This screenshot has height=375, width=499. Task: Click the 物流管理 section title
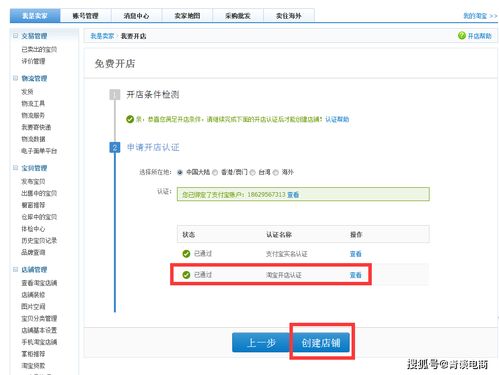(34, 78)
